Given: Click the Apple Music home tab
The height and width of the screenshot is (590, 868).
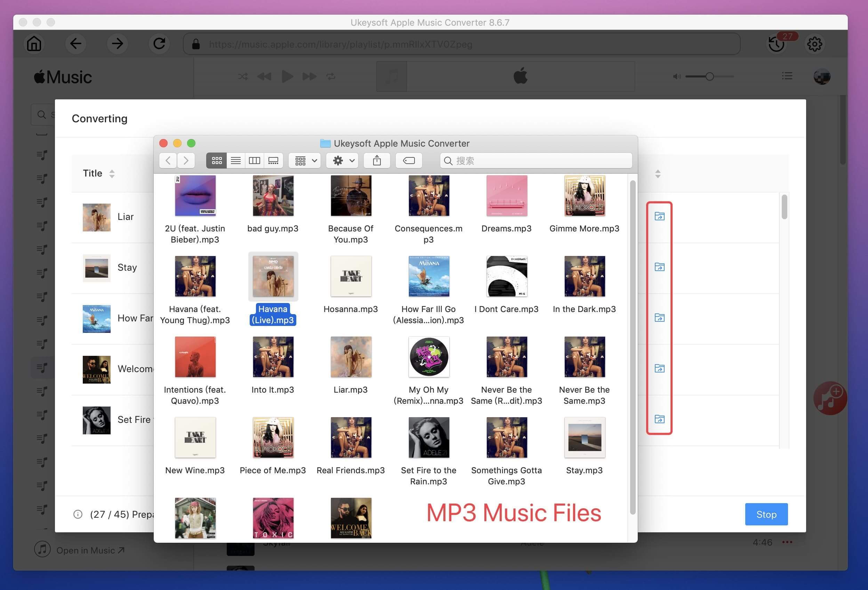Looking at the screenshot, I should [34, 43].
